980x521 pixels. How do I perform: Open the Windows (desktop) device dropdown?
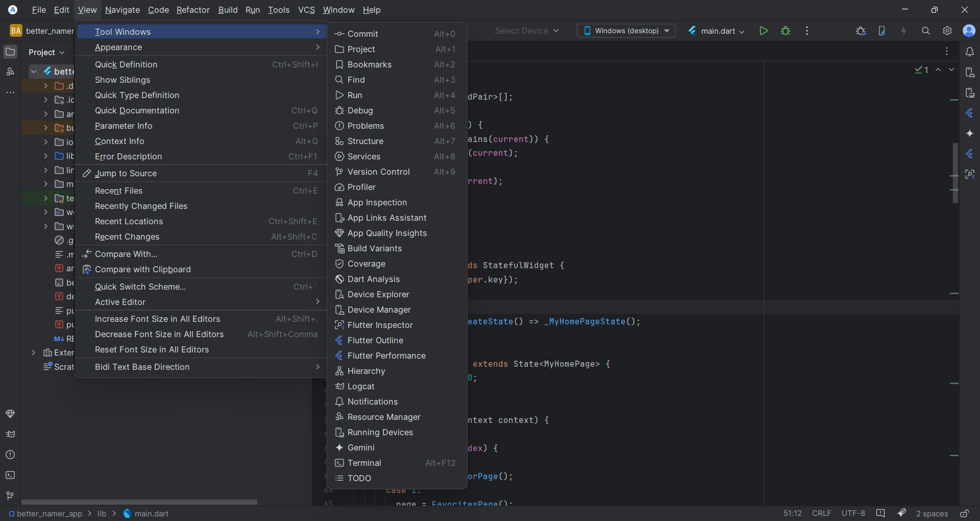(x=626, y=31)
